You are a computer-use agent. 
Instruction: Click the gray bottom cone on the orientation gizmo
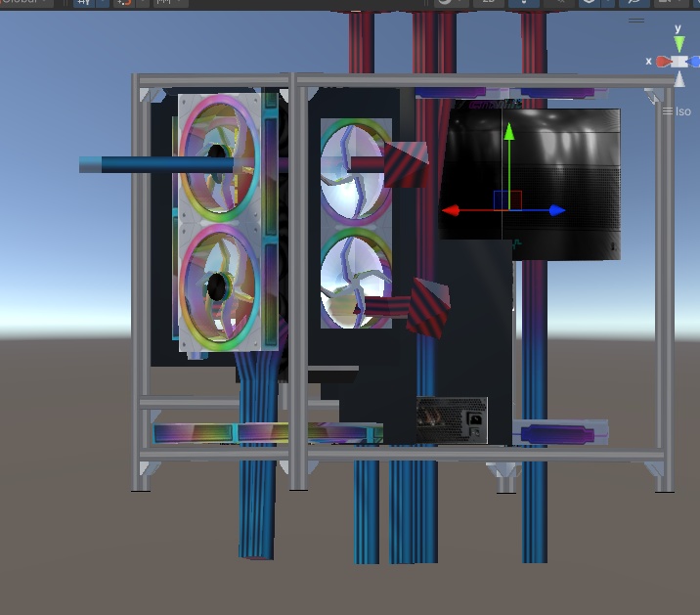679,79
